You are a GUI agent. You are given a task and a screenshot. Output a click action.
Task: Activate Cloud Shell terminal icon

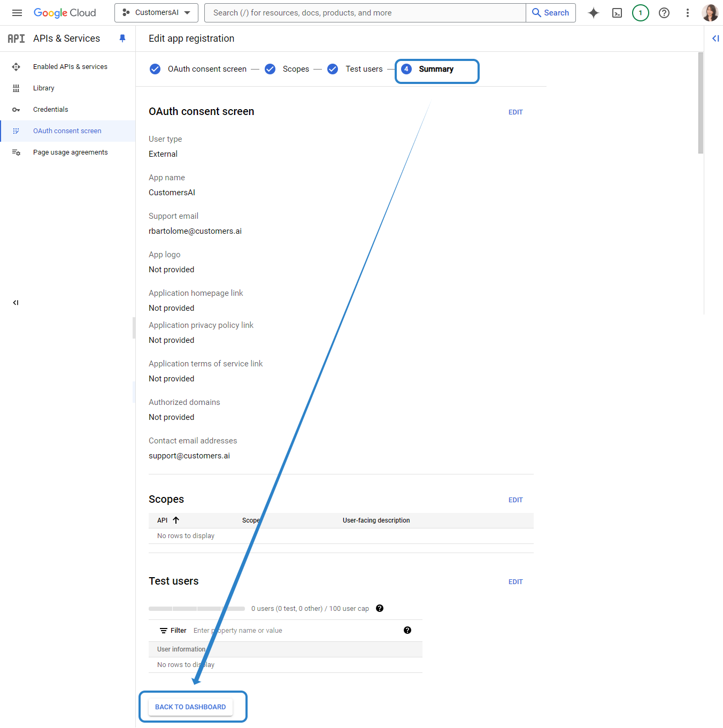click(617, 13)
